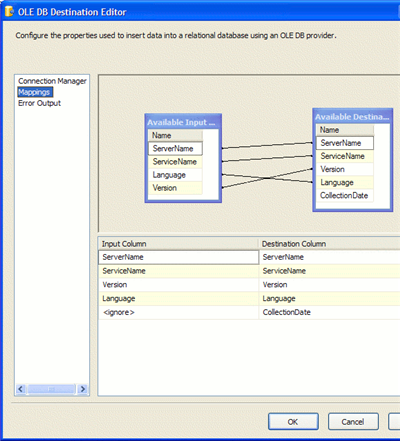Select the CollectionDate destination cell in grid

[x=330, y=312]
